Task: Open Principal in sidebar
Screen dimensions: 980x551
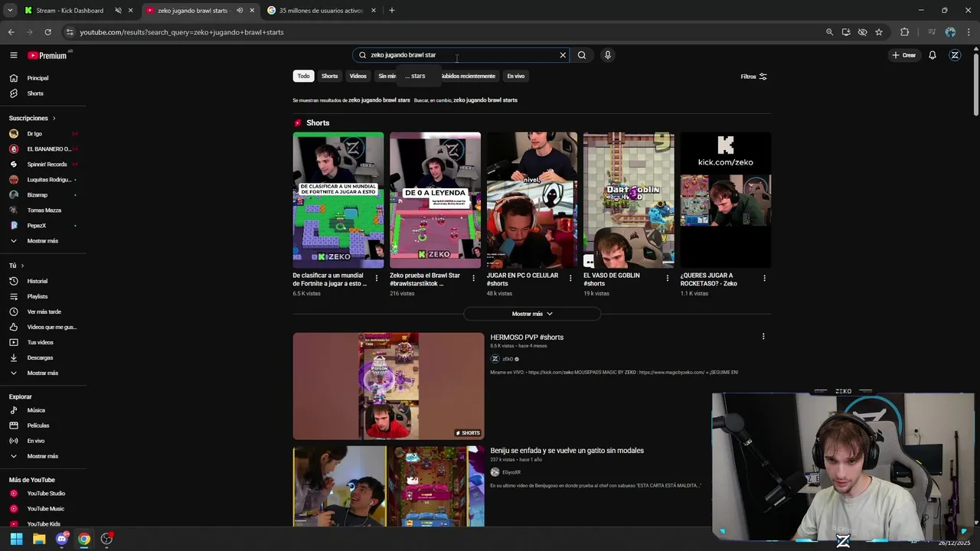Action: click(x=38, y=78)
